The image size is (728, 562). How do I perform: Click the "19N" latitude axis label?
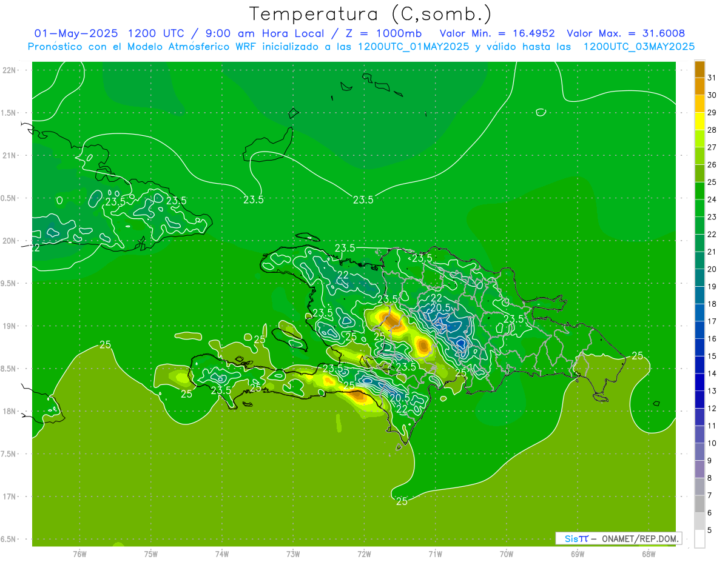pos(10,326)
